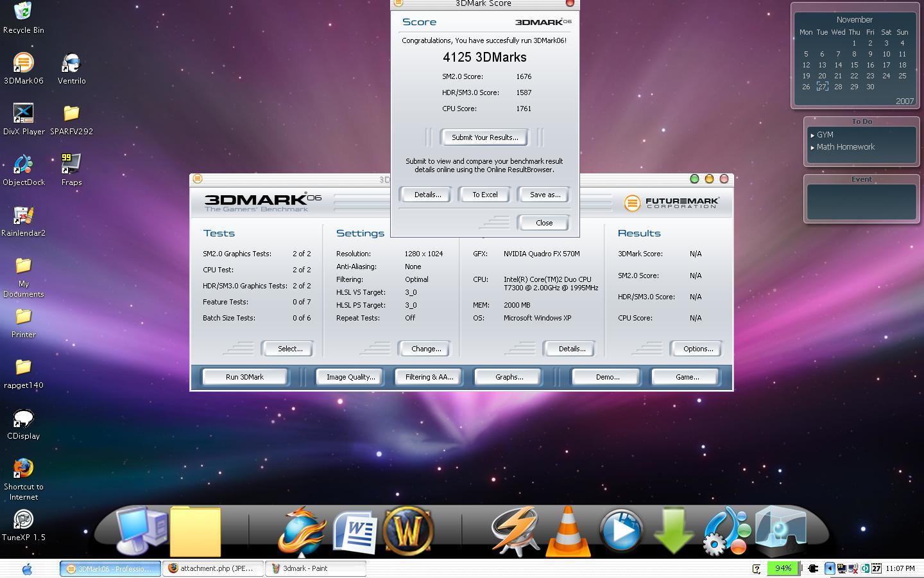Open the Printer folder on the desktop
The image size is (924, 578).
tap(23, 322)
